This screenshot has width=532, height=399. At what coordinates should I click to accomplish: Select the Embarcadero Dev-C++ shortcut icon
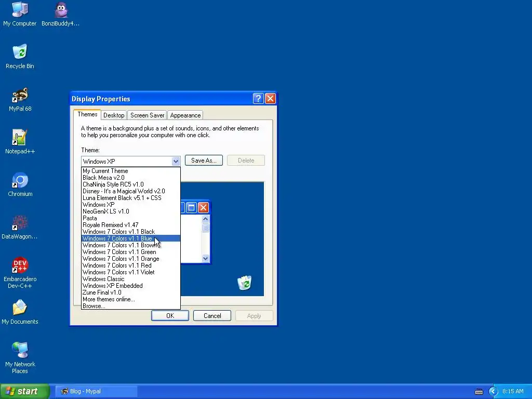[x=20, y=273]
